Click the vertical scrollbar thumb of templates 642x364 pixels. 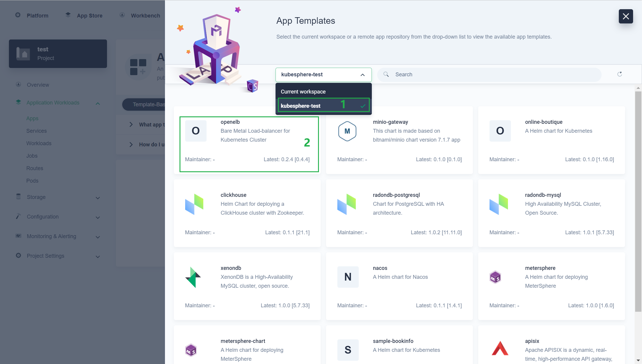[x=638, y=201]
